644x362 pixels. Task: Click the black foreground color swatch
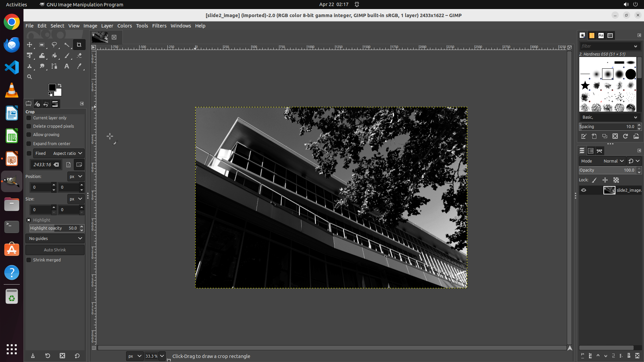click(x=52, y=87)
